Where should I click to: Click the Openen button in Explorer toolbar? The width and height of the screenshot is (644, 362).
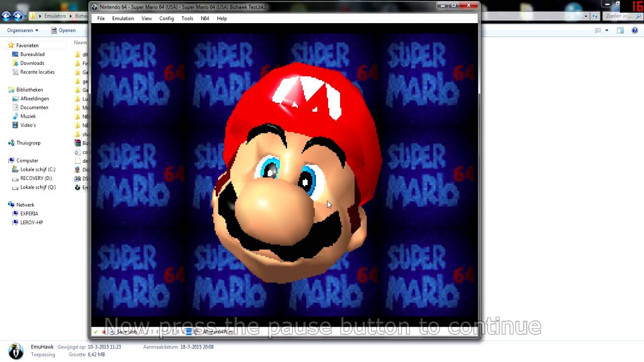[x=63, y=31]
